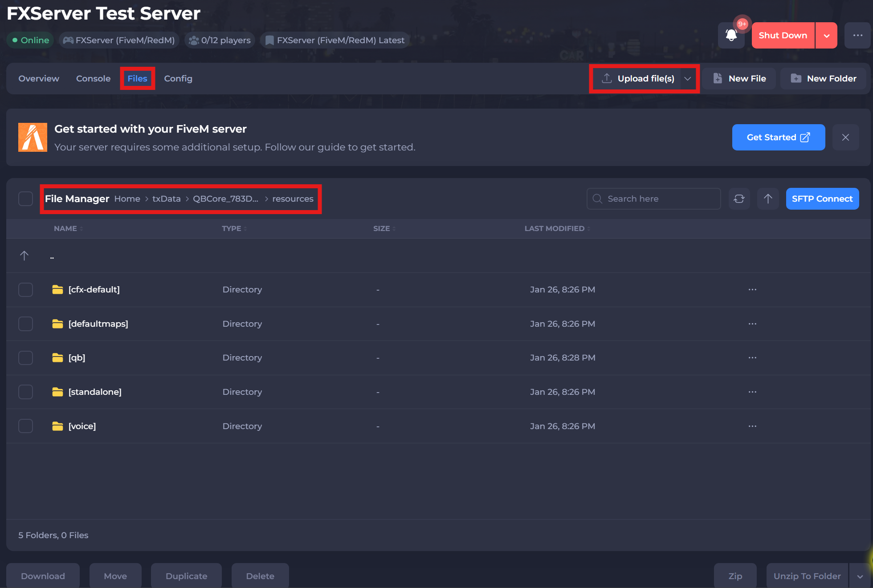Open the [cfx-default] folder
This screenshot has width=873, height=588.
pos(94,289)
